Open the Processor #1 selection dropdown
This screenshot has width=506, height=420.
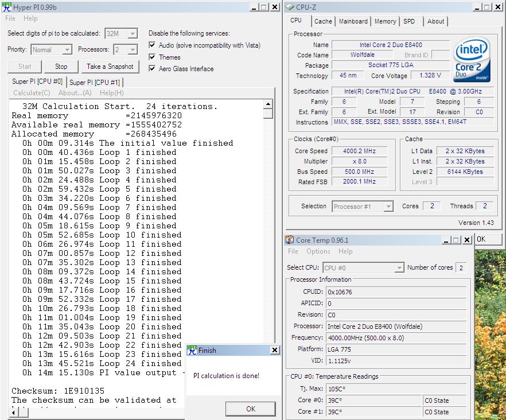point(388,207)
